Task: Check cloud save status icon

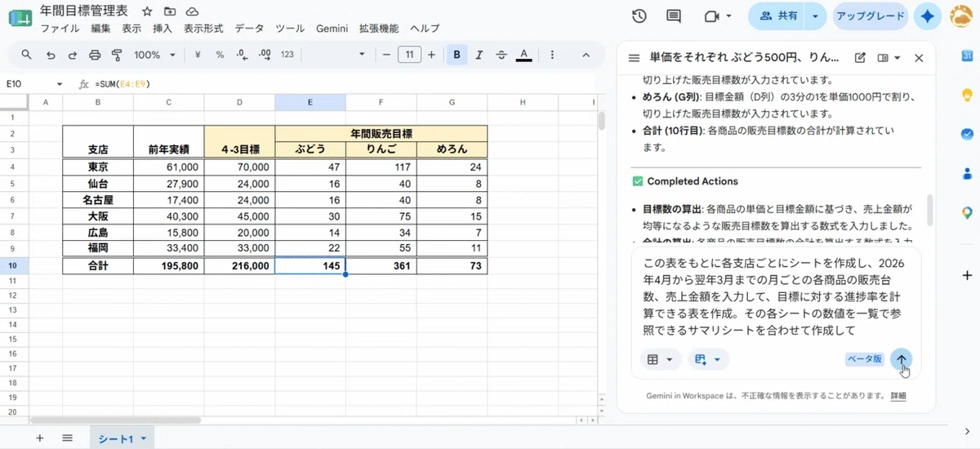Action: 192,11
